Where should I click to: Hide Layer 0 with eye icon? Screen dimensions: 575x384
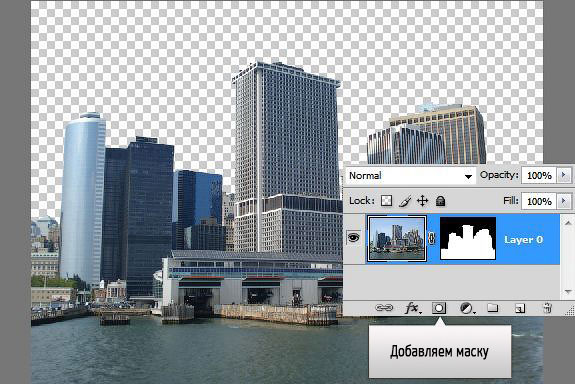tap(354, 238)
